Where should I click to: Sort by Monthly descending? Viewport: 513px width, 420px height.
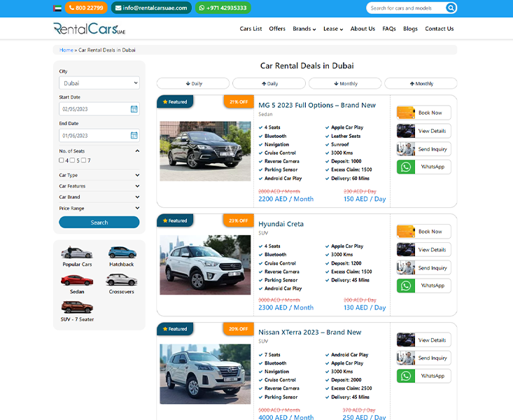click(345, 83)
